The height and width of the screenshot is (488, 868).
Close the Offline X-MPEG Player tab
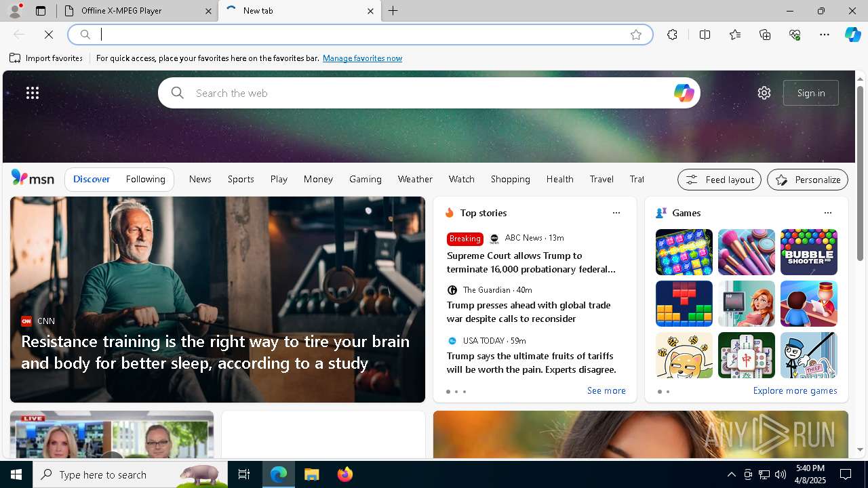[x=209, y=11]
